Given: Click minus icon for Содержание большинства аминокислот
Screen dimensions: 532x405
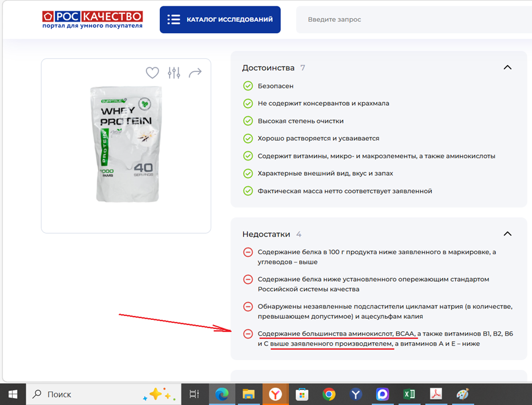Looking at the screenshot, I should tap(248, 334).
